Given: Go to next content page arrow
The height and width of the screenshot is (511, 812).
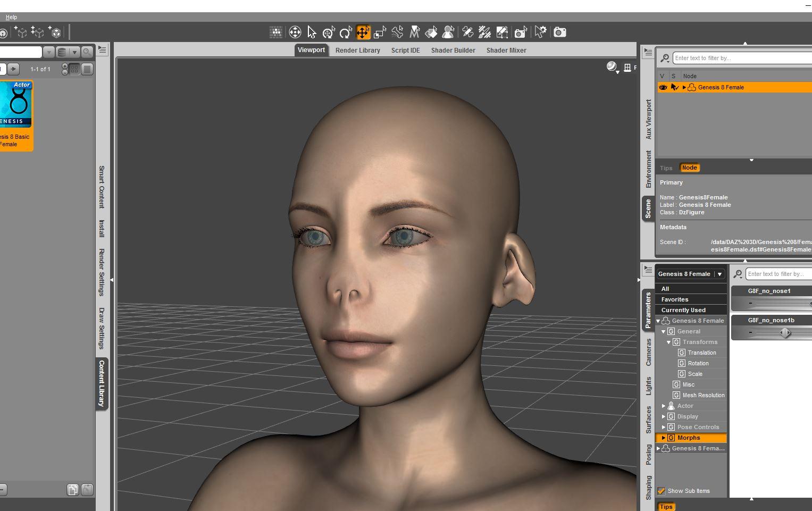Looking at the screenshot, I should (13, 69).
